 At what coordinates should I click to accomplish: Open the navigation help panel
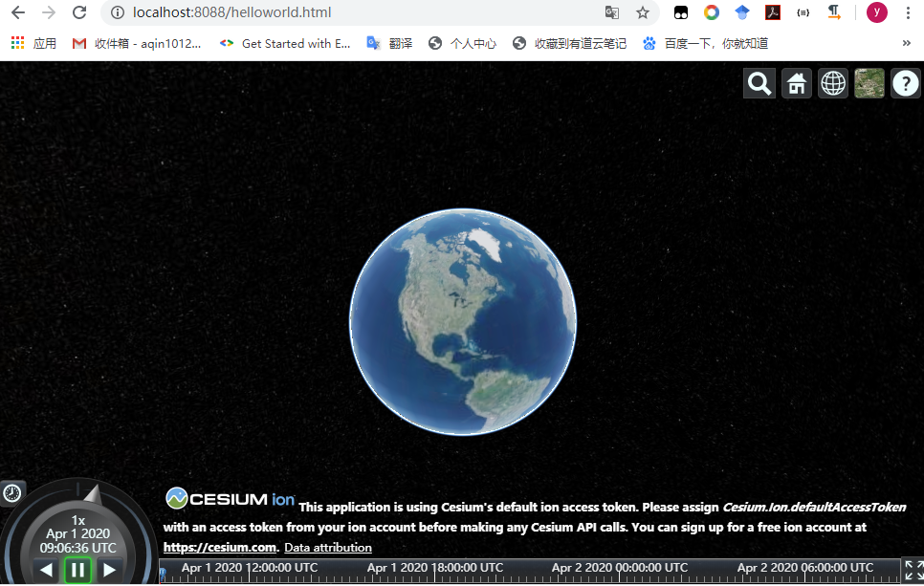point(905,83)
